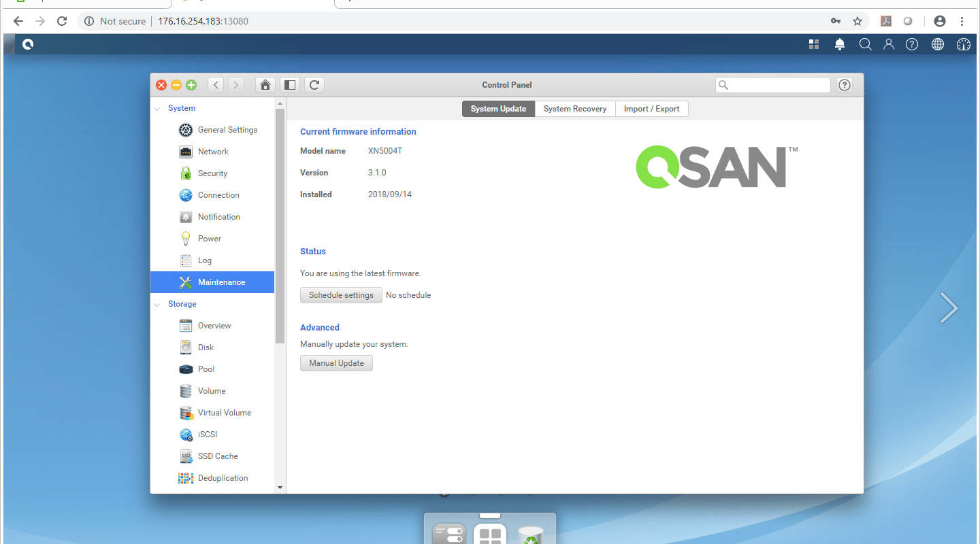Click the Control Panel search field

pyautogui.click(x=773, y=85)
